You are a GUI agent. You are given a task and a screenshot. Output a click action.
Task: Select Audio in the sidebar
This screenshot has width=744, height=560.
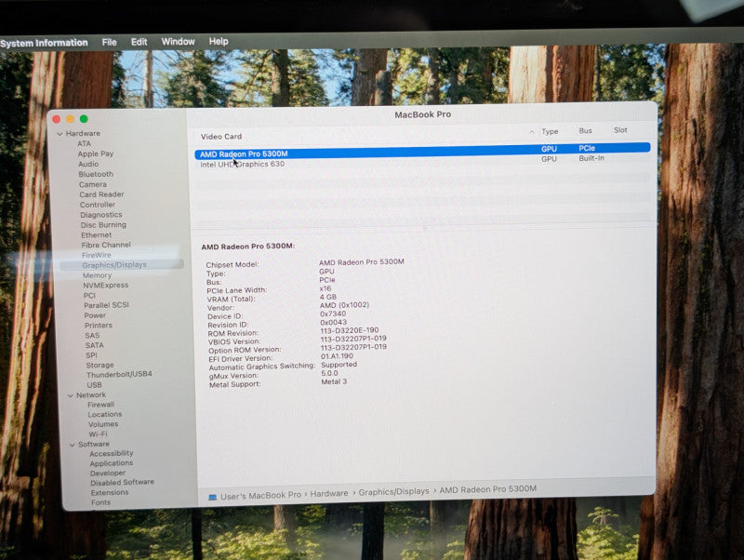(x=88, y=164)
